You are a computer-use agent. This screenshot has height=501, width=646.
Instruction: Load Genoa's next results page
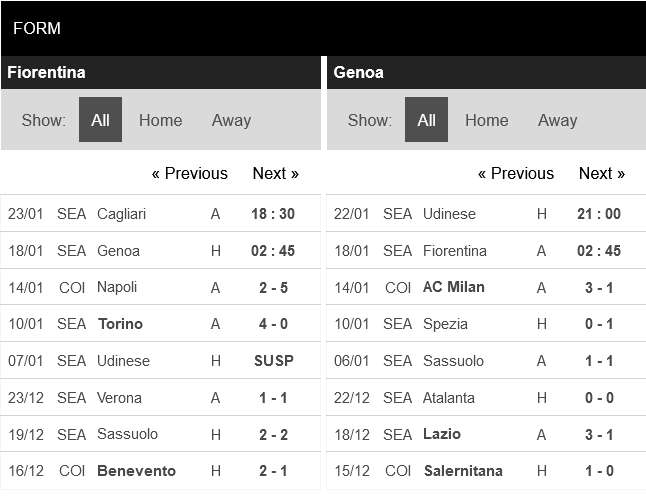click(x=601, y=173)
